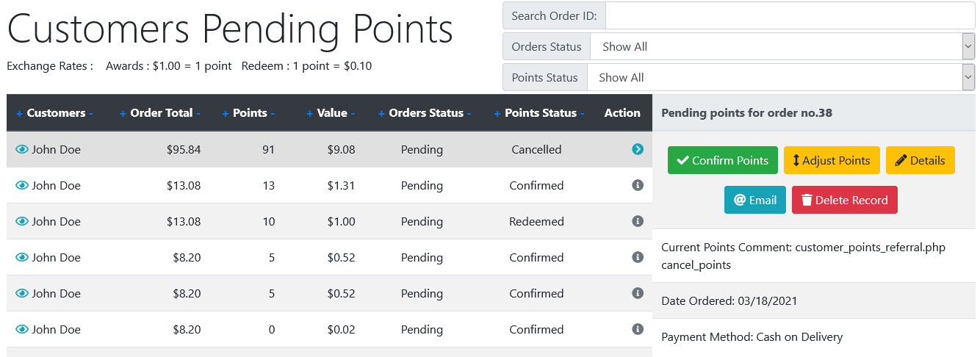Sort by the Orders Status column header
The image size is (980, 357).
click(426, 113)
